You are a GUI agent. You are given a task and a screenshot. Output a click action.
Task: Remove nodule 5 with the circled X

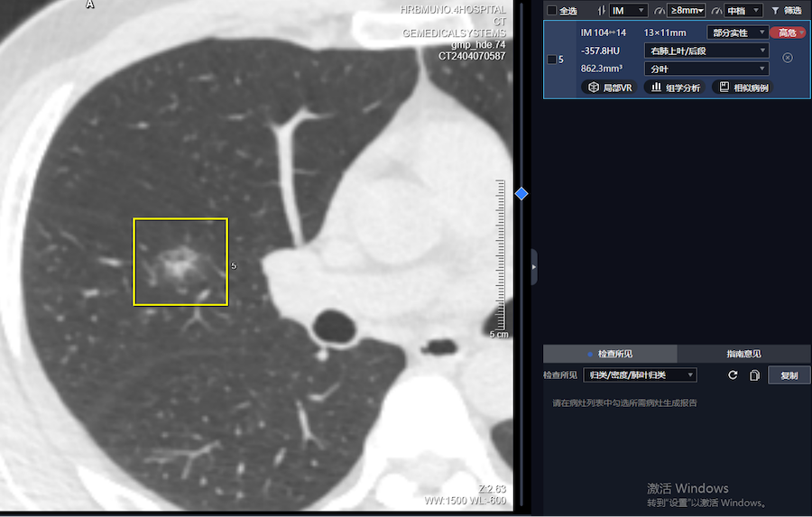(x=787, y=58)
